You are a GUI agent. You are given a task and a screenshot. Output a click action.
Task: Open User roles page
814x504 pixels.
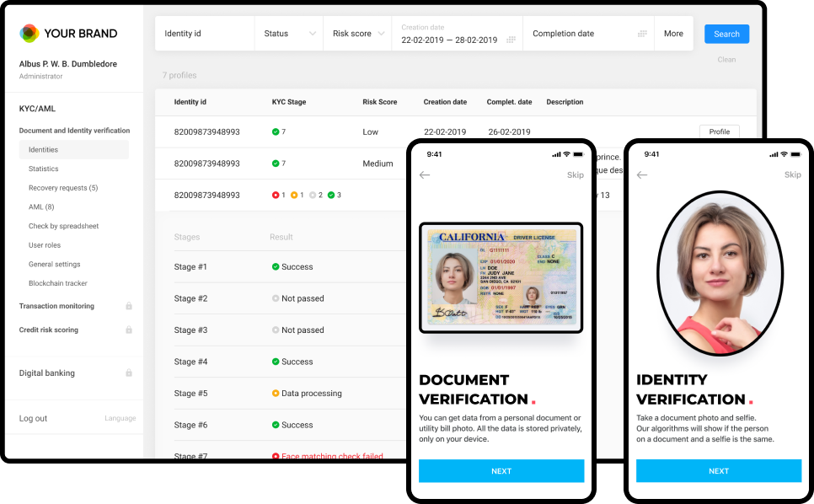[x=45, y=245]
